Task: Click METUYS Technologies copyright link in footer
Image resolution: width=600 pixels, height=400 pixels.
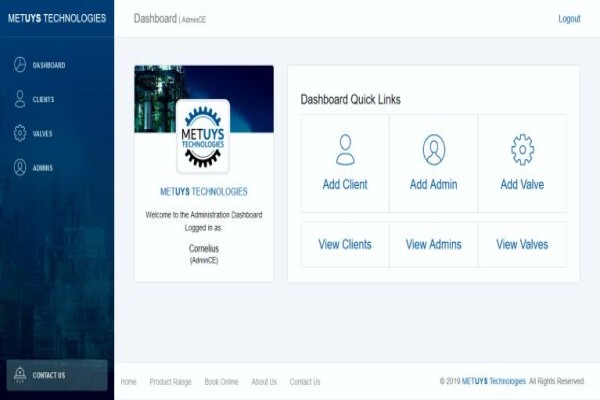Action: 494,381
